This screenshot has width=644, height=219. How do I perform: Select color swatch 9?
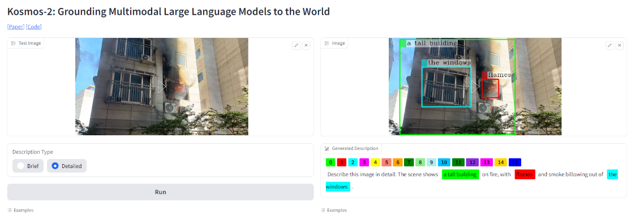pos(431,162)
